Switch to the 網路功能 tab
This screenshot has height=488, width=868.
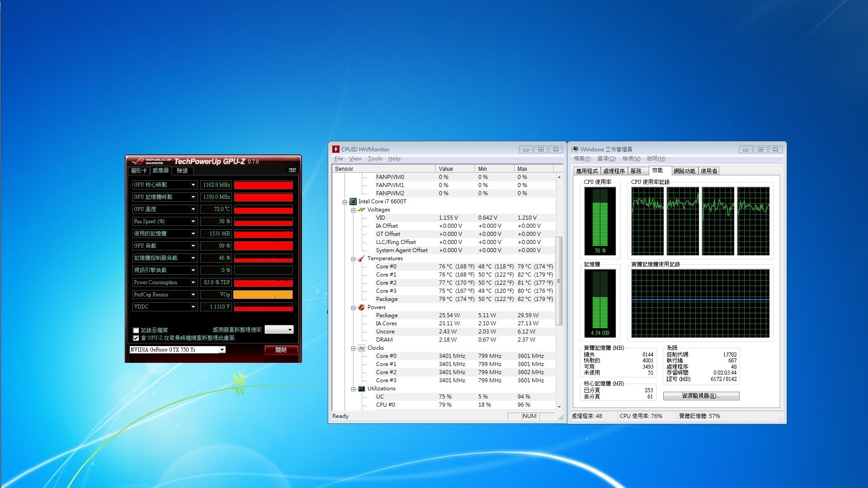tap(684, 171)
